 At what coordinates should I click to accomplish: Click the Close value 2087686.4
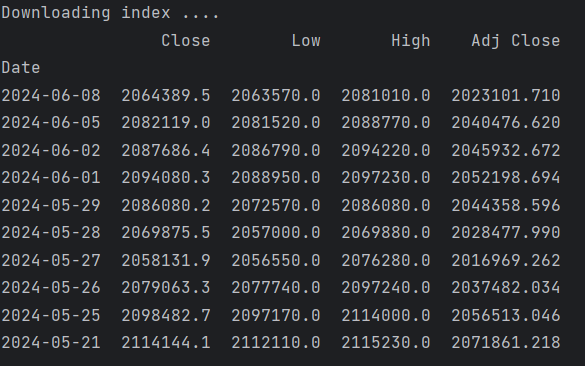pos(166,151)
